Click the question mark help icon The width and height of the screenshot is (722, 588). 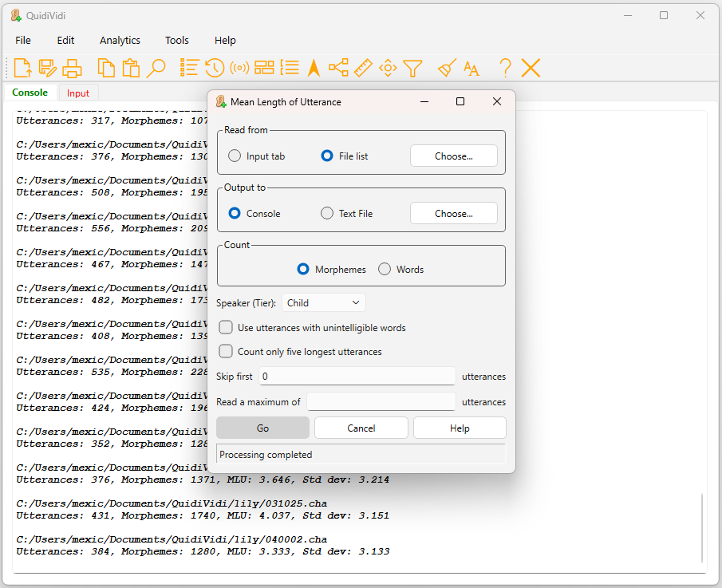pyautogui.click(x=504, y=68)
